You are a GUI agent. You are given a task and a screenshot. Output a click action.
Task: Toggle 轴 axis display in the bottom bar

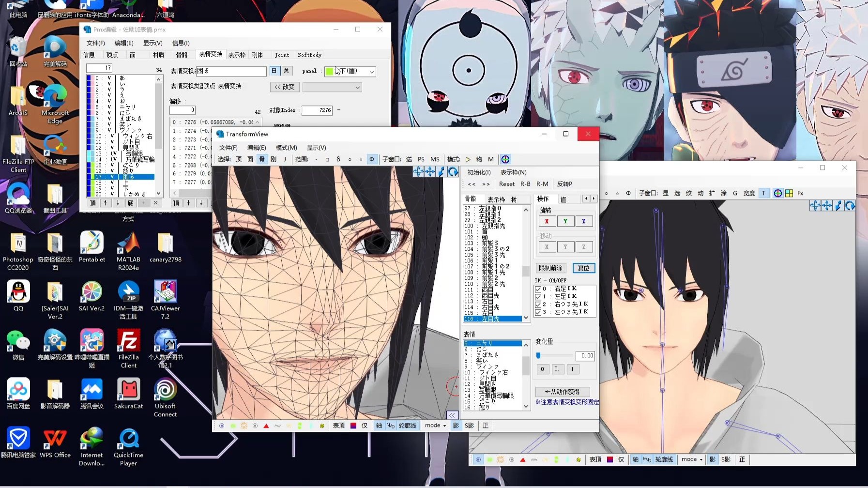378,426
